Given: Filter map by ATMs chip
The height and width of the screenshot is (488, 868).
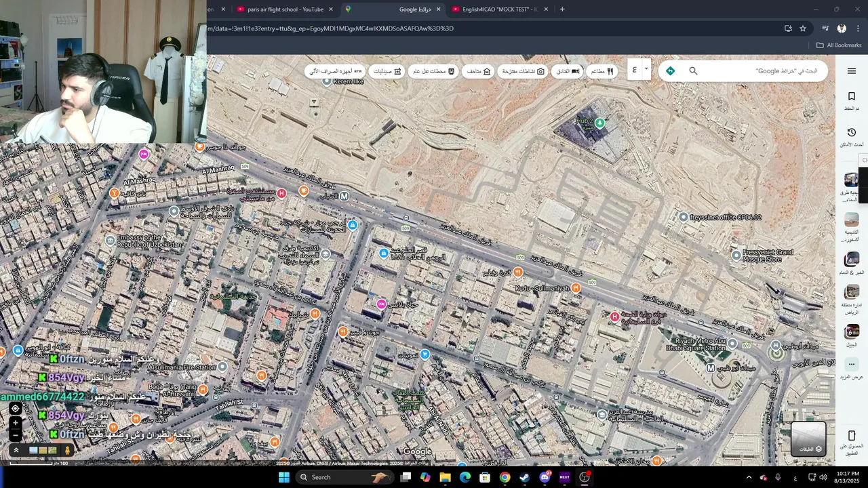Looking at the screenshot, I should click(336, 71).
